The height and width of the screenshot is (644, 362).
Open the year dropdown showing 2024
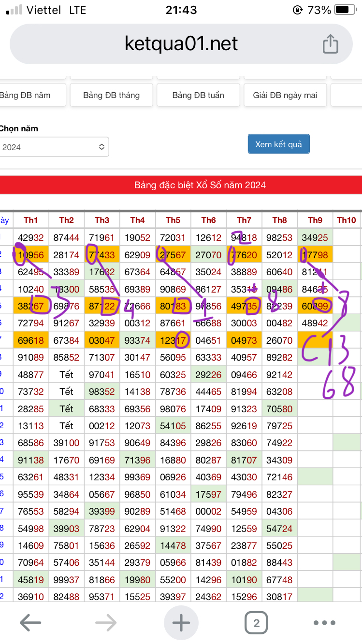[x=54, y=147]
